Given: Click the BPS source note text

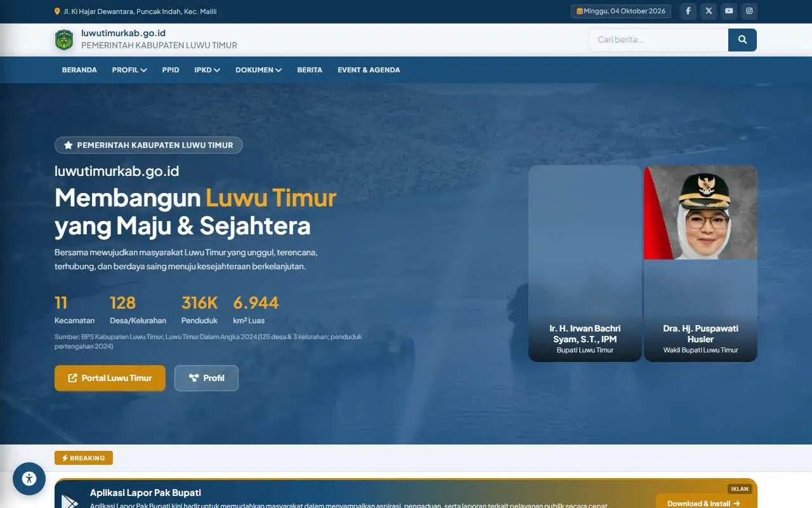Looking at the screenshot, I should tap(208, 342).
